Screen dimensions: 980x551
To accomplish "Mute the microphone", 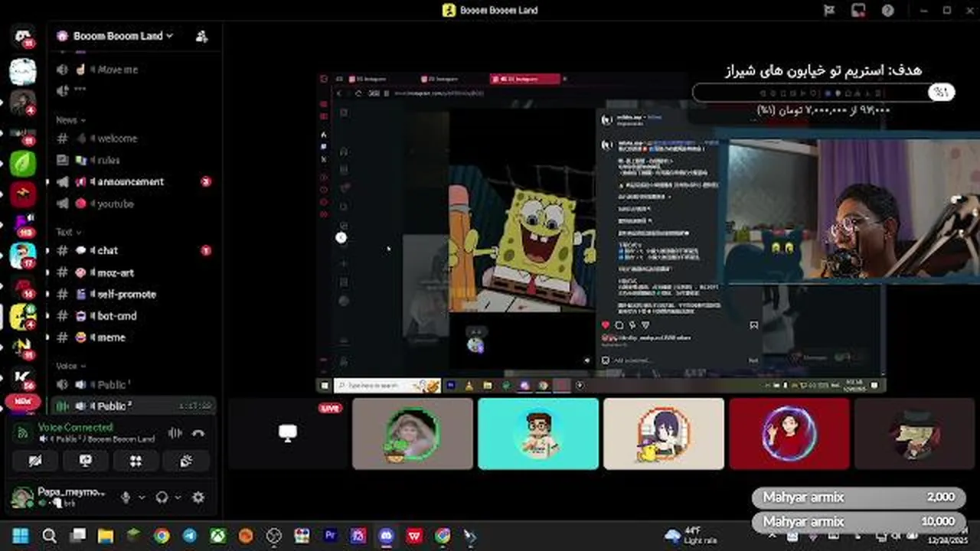I will [126, 497].
